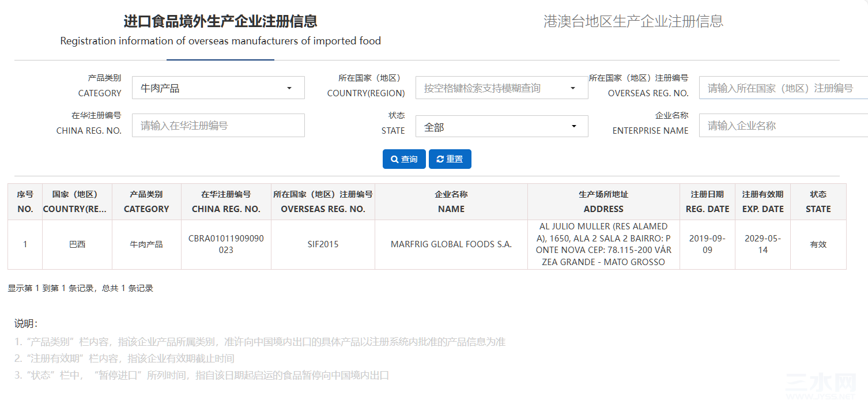Click note 1 about 产品类别 column content

point(260,342)
